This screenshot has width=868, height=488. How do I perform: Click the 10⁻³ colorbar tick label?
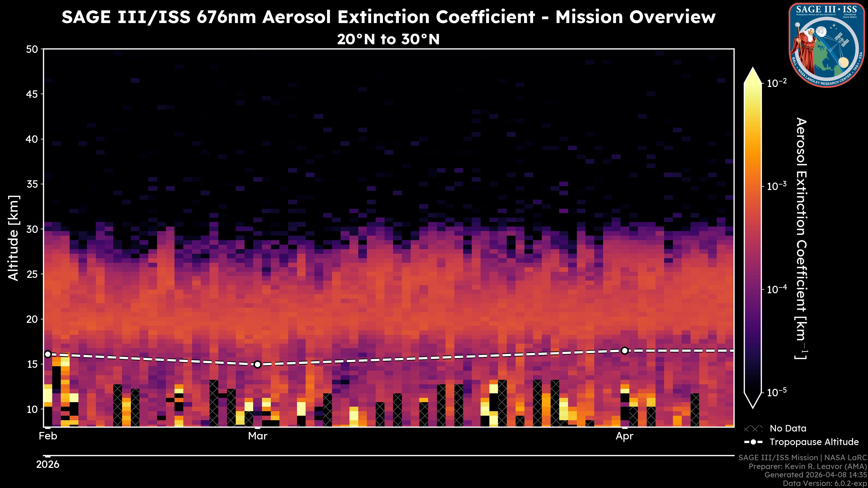tap(777, 186)
